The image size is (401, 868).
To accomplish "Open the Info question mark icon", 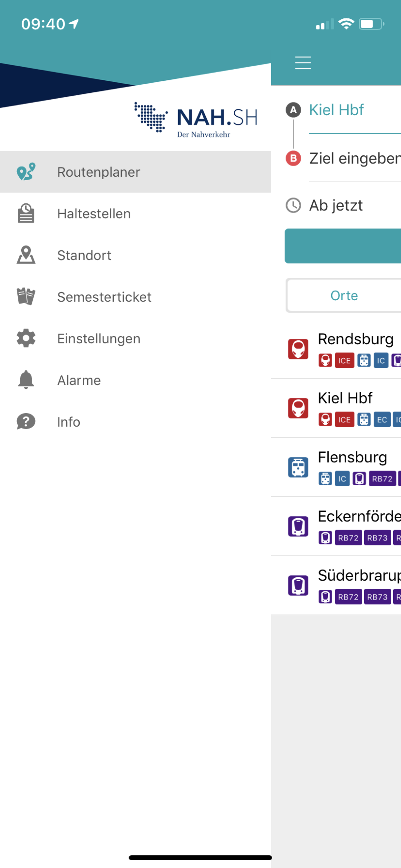I will pyautogui.click(x=26, y=421).
